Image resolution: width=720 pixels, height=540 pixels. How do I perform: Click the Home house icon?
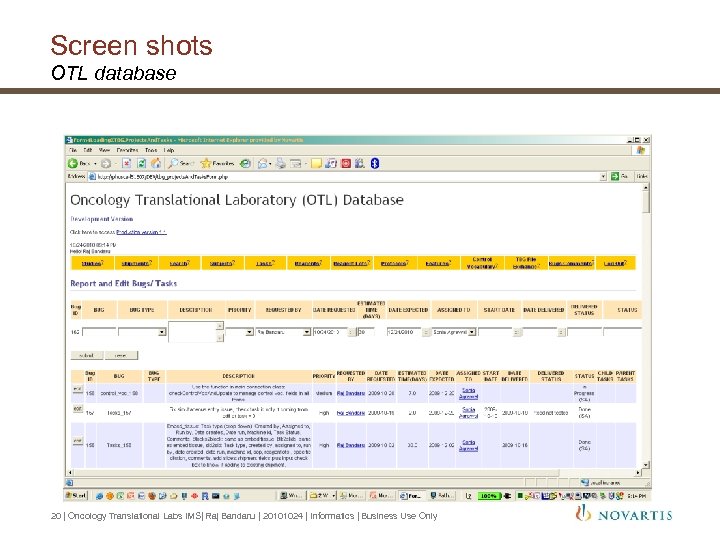[x=156, y=163]
